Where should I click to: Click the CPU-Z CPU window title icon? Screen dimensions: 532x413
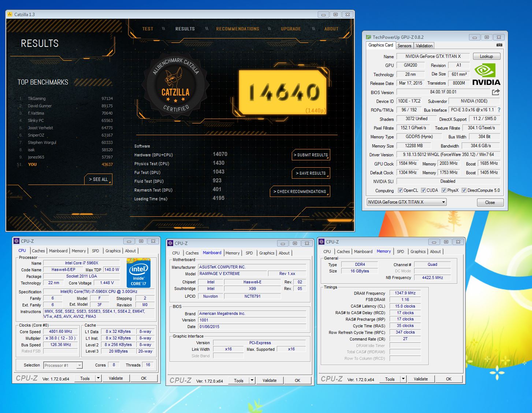tap(16, 241)
